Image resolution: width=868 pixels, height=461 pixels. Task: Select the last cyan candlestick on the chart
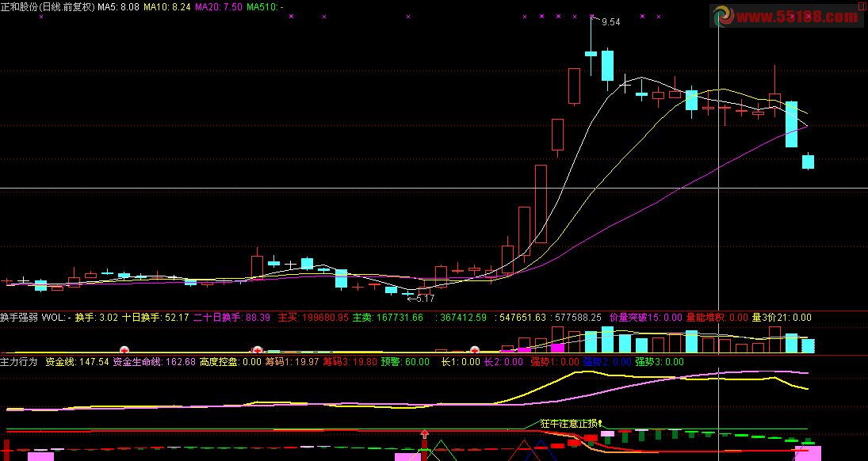point(809,161)
